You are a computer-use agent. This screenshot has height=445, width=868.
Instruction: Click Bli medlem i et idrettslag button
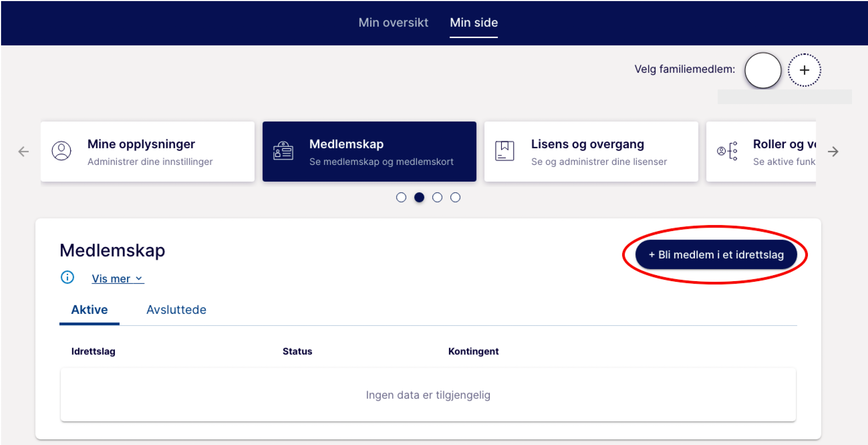coord(716,254)
